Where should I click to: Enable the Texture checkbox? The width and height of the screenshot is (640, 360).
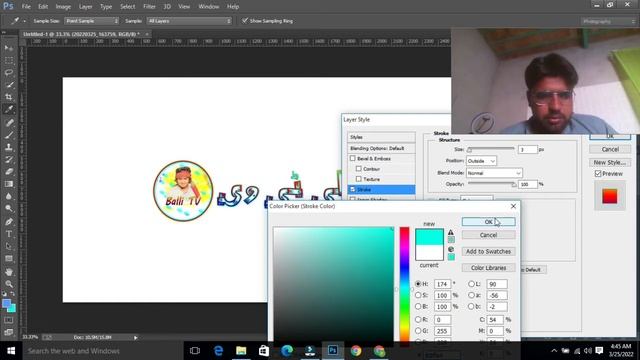click(x=358, y=179)
